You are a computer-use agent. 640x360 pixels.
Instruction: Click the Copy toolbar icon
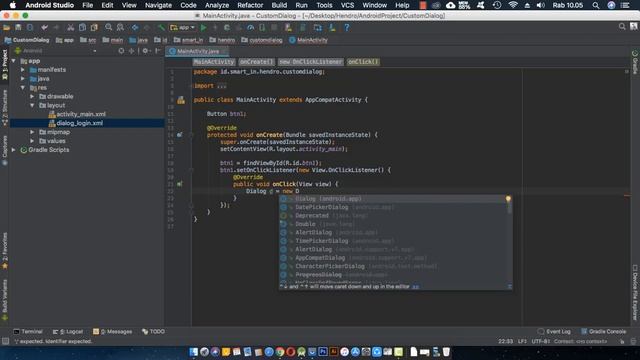click(82, 27)
